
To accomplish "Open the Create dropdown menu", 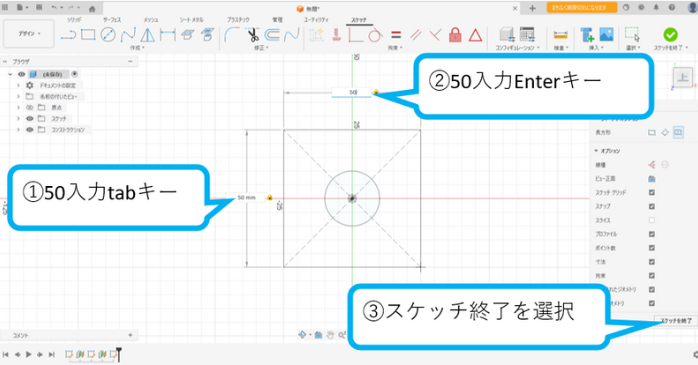I will tap(137, 48).
